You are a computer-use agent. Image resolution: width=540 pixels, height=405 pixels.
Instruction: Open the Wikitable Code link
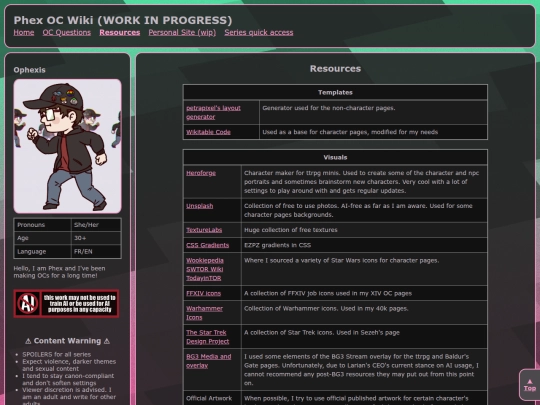208,132
